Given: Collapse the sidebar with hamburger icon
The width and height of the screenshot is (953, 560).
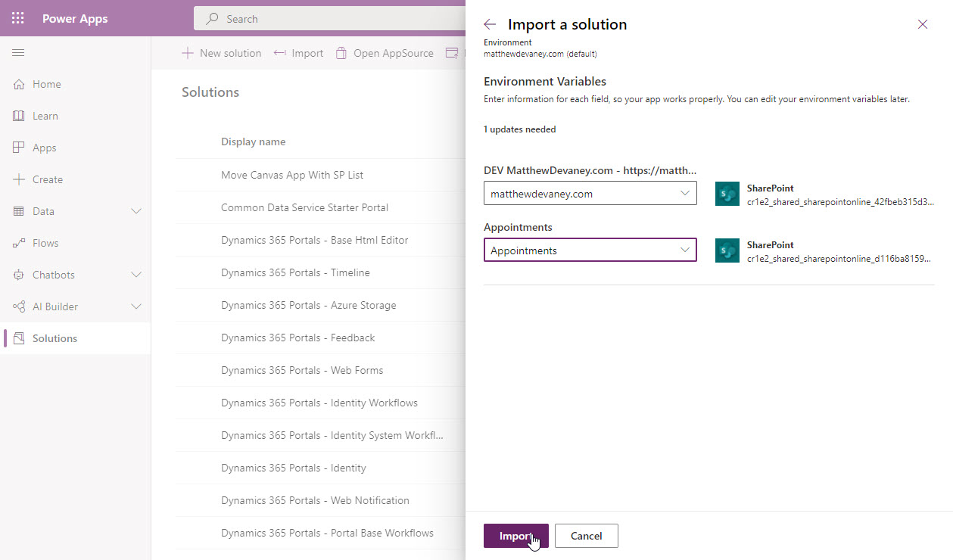Looking at the screenshot, I should tap(18, 53).
